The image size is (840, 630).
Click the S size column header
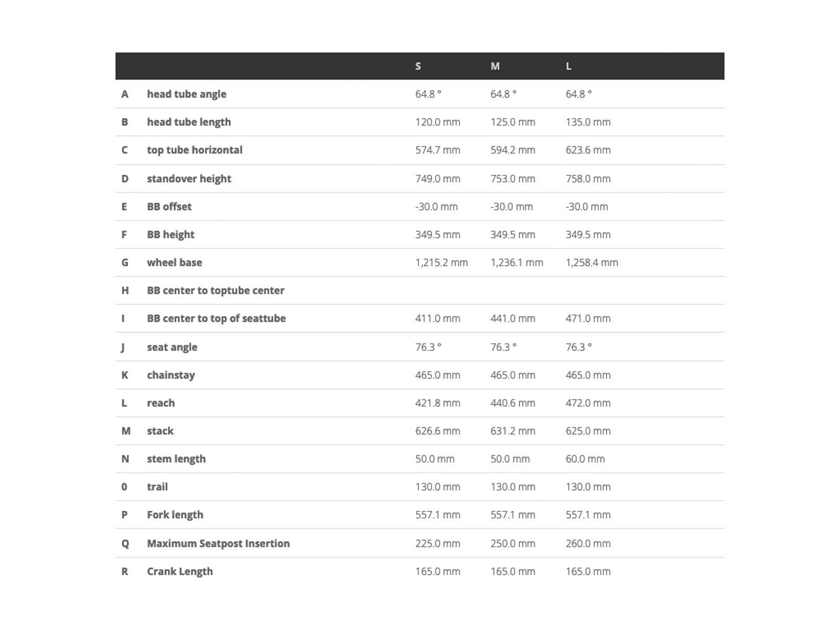pos(418,66)
